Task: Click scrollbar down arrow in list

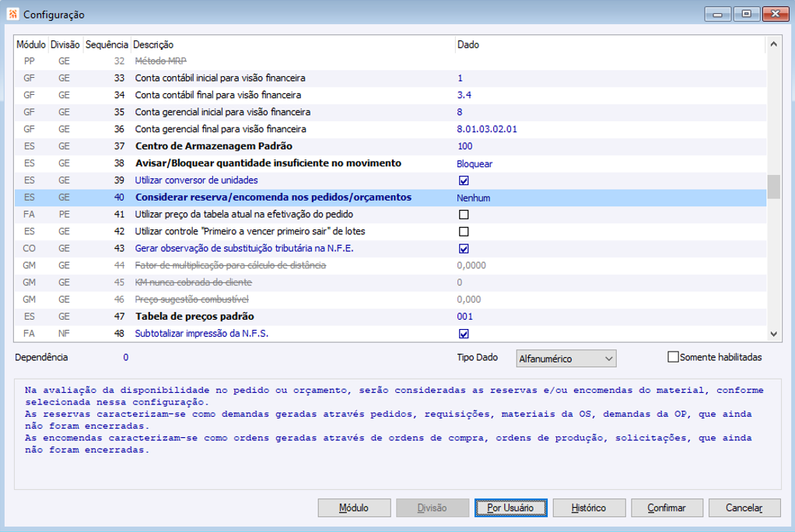Action: (773, 334)
